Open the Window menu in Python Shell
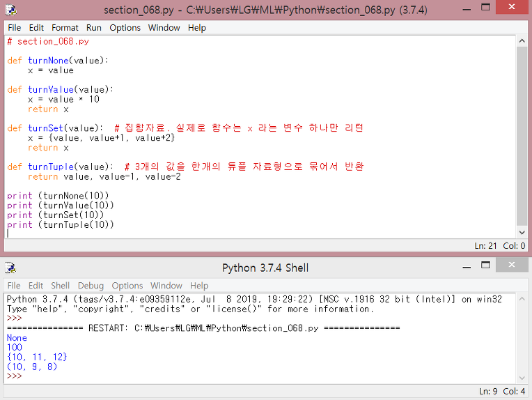Viewport: 532px width, 400px height. point(166,286)
